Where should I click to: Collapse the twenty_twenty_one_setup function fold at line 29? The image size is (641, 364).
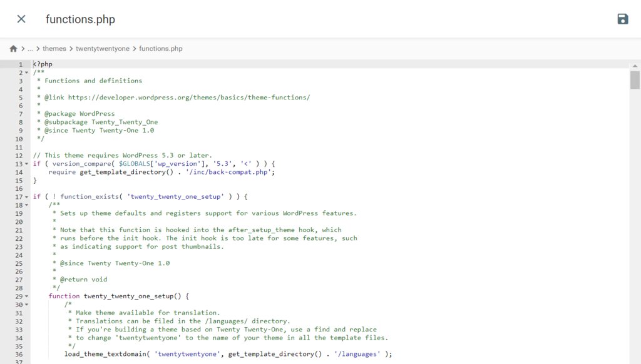pyautogui.click(x=26, y=296)
